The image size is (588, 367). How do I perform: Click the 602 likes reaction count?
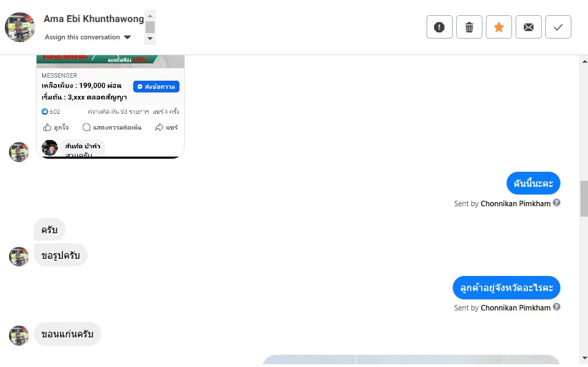click(x=50, y=111)
